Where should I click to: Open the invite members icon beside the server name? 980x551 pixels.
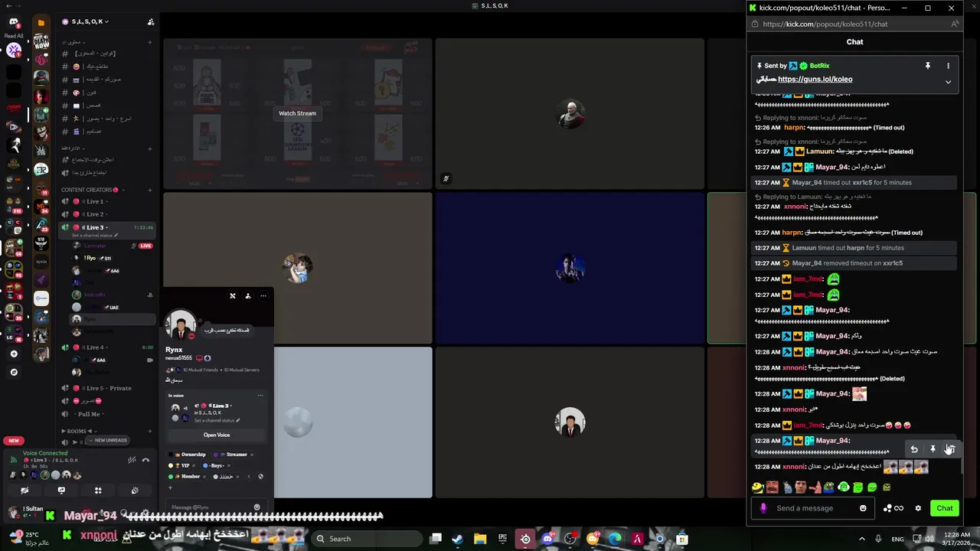(151, 21)
